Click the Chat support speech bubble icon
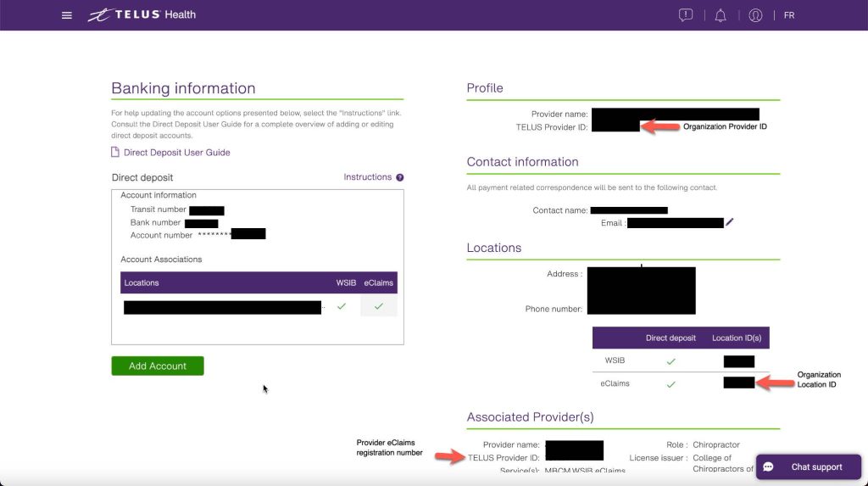Image resolution: width=868 pixels, height=486 pixels. pos(768,467)
